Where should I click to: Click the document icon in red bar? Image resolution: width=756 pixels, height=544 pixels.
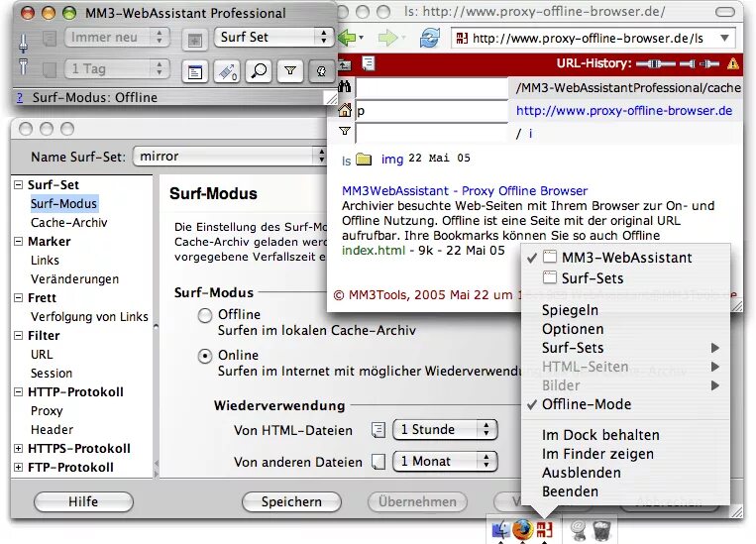368,63
